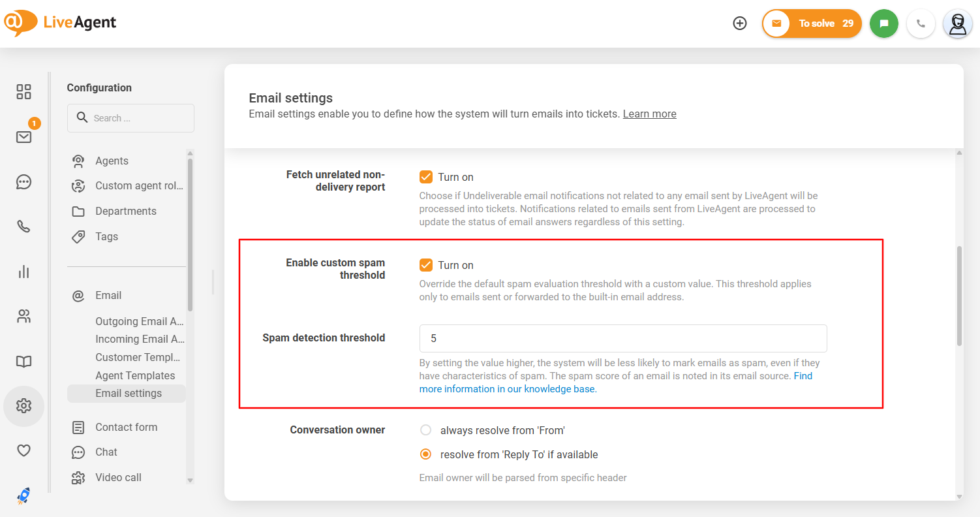Image resolution: width=980 pixels, height=517 pixels.
Task: Select the dashboard grid icon
Action: [23, 92]
